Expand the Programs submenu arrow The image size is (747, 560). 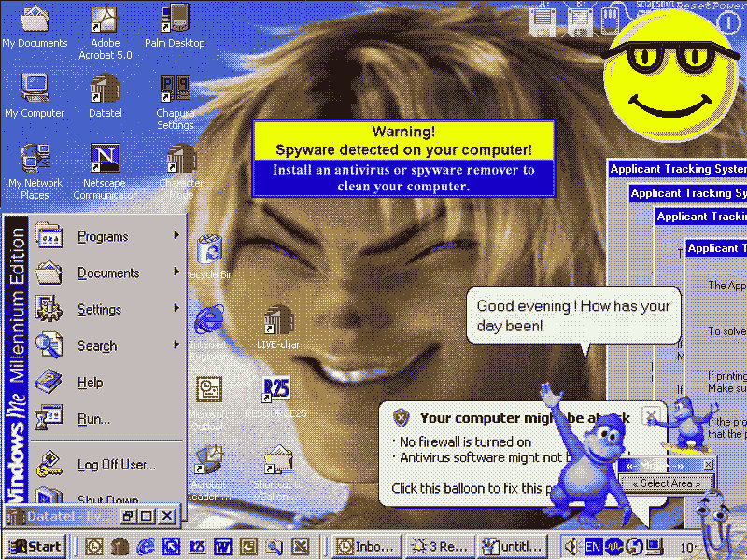click(176, 235)
